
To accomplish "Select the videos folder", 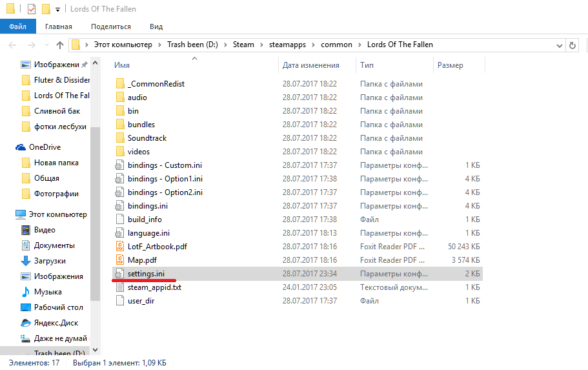I will [139, 152].
